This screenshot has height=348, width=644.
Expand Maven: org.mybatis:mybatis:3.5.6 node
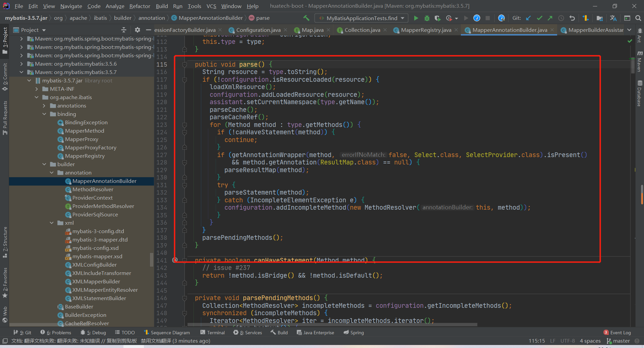(21, 64)
